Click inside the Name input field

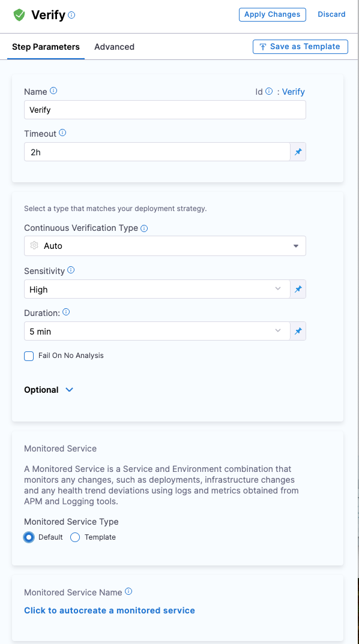click(x=165, y=110)
